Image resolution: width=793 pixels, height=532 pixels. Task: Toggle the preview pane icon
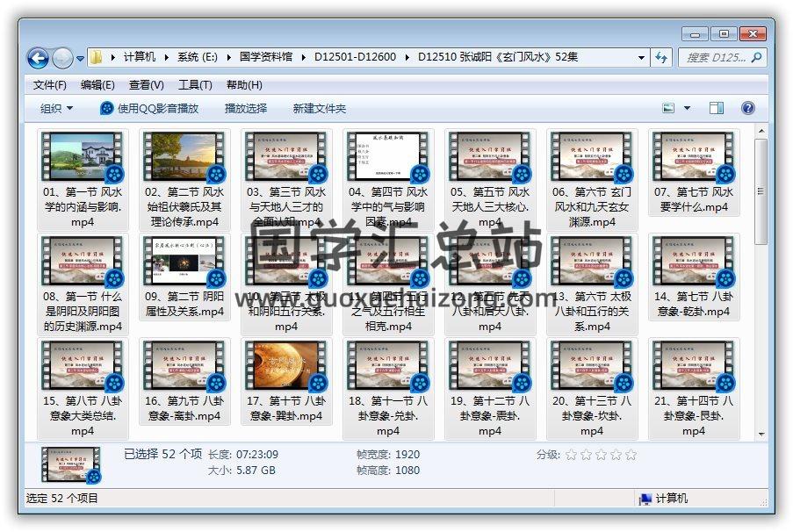pos(717,108)
